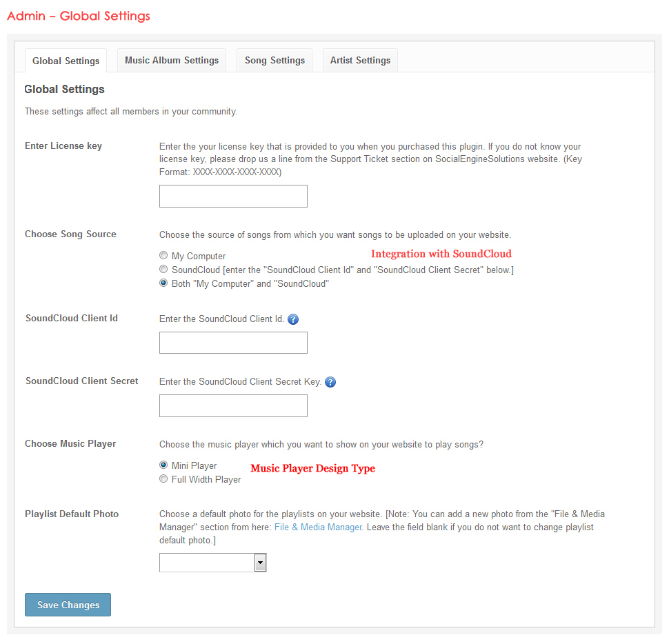Image resolution: width=669 pixels, height=644 pixels.
Task: Click the red Integration with SoundCloud annotation
Action: [441, 254]
